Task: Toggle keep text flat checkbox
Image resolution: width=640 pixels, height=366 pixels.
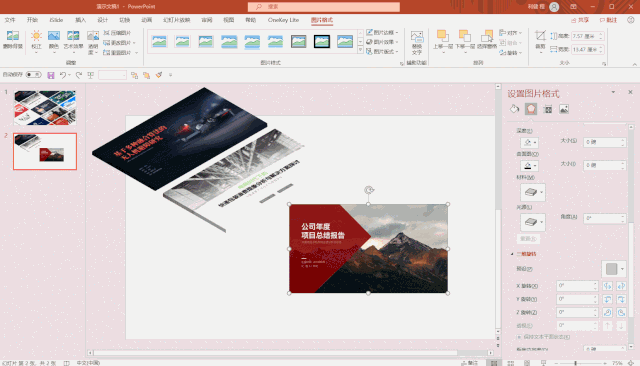Action: [519, 337]
